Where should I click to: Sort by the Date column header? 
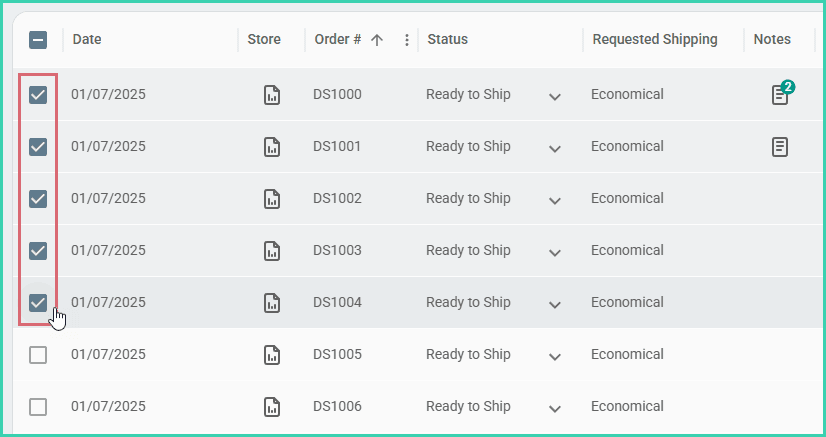(x=87, y=40)
